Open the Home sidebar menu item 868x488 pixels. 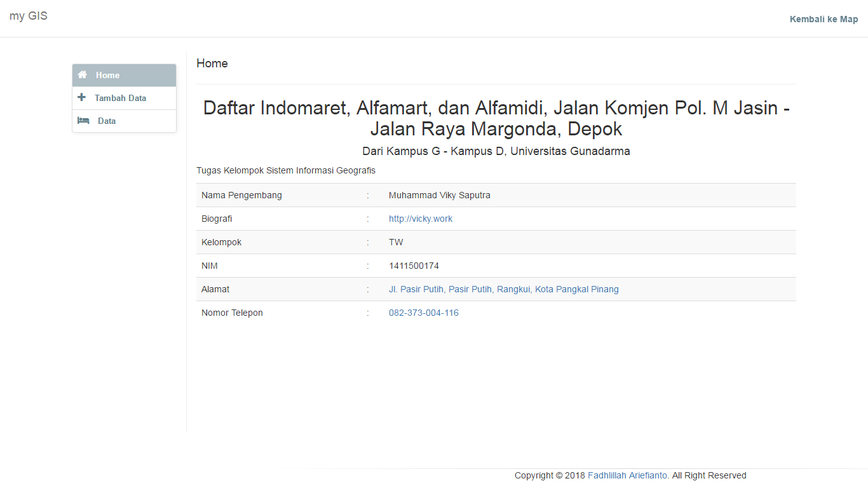[x=124, y=75]
